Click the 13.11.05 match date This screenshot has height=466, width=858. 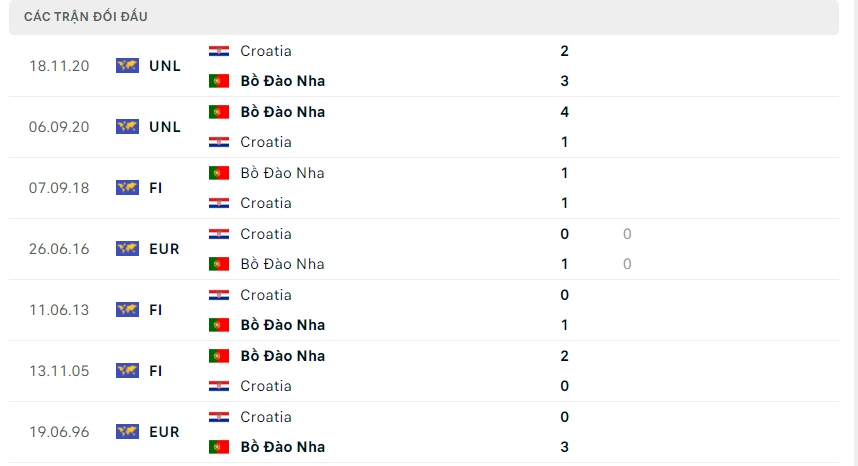pos(60,371)
